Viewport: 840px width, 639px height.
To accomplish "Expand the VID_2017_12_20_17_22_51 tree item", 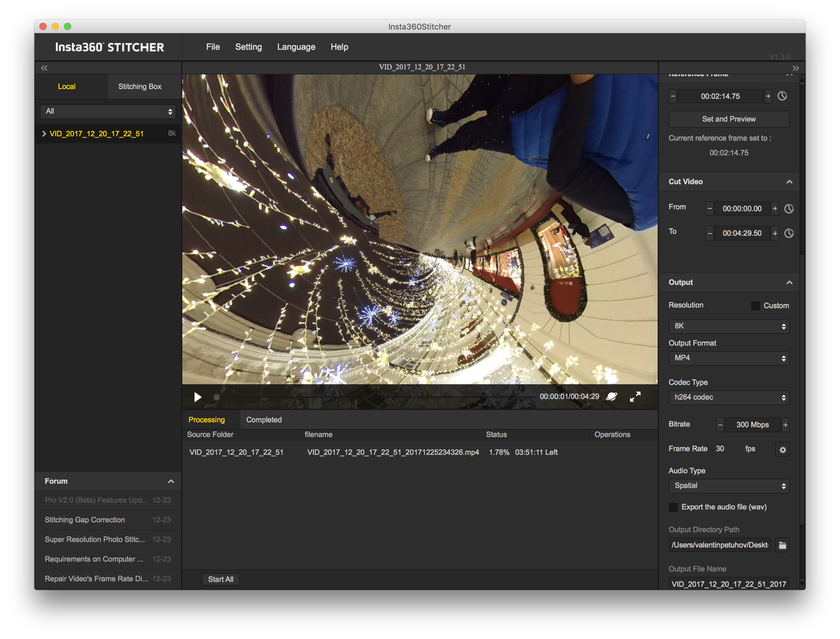I will 44,134.
